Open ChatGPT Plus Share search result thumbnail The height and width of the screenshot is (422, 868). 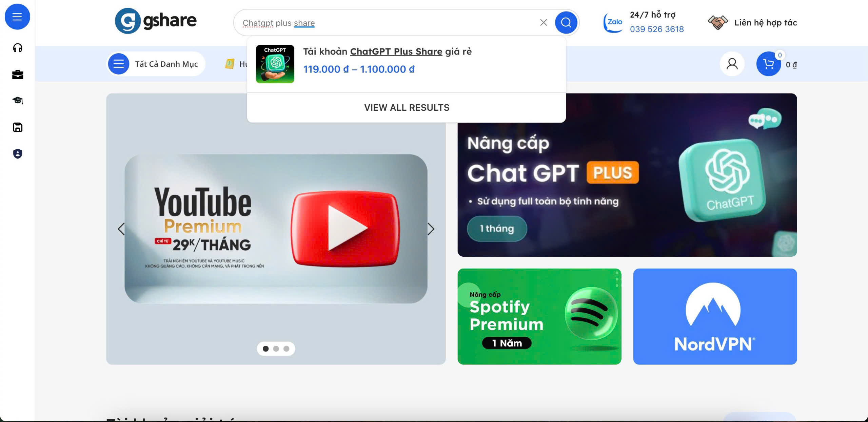click(x=275, y=64)
